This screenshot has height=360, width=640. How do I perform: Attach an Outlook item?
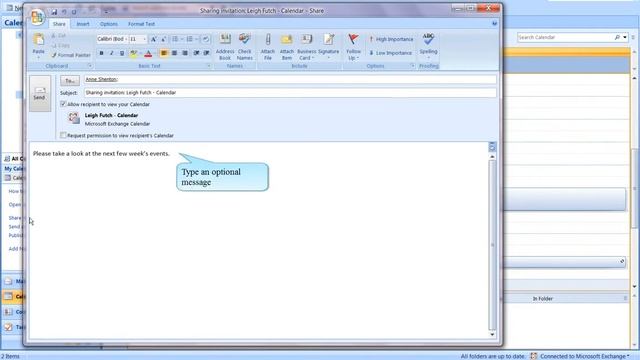point(287,47)
